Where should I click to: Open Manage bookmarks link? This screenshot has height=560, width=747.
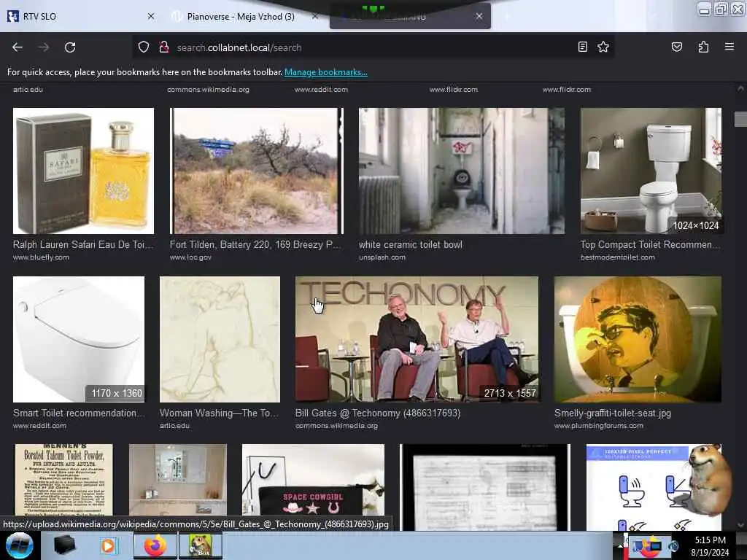pyautogui.click(x=326, y=72)
